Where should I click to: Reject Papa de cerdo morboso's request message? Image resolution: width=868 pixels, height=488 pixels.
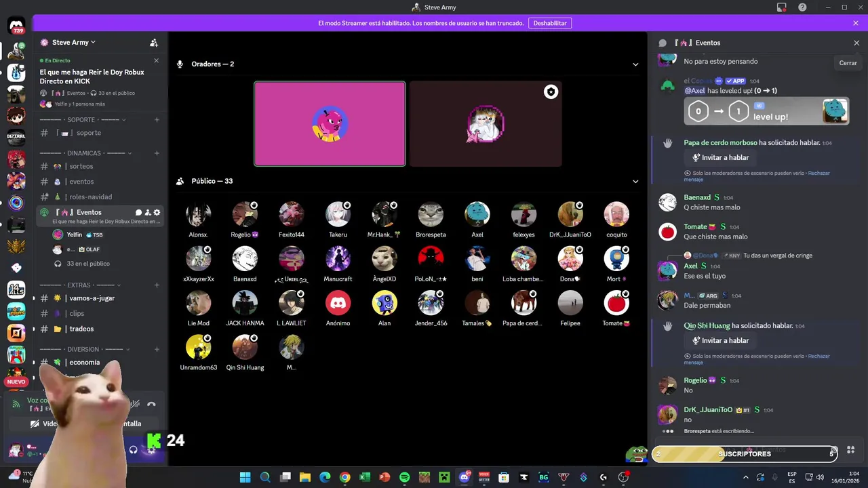pos(818,173)
